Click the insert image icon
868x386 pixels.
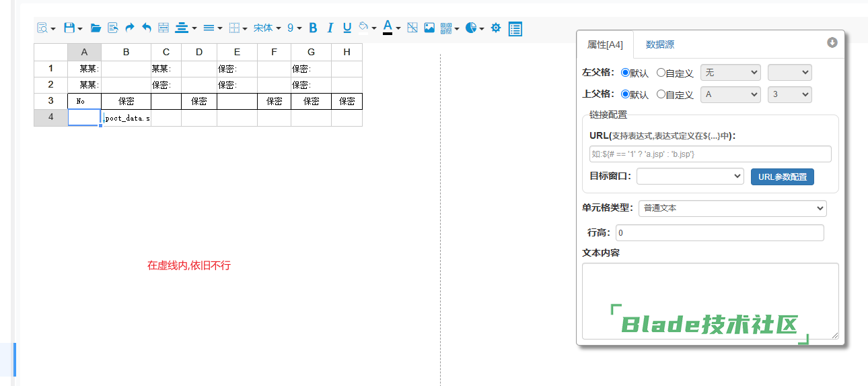pyautogui.click(x=429, y=28)
